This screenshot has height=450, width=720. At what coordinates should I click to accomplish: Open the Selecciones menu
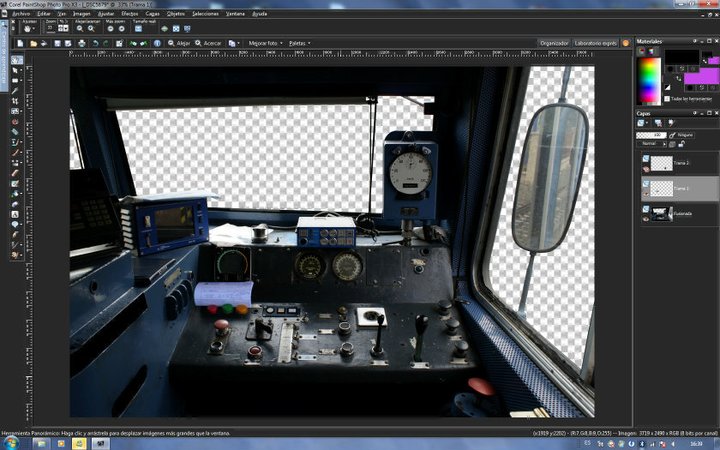[x=206, y=13]
